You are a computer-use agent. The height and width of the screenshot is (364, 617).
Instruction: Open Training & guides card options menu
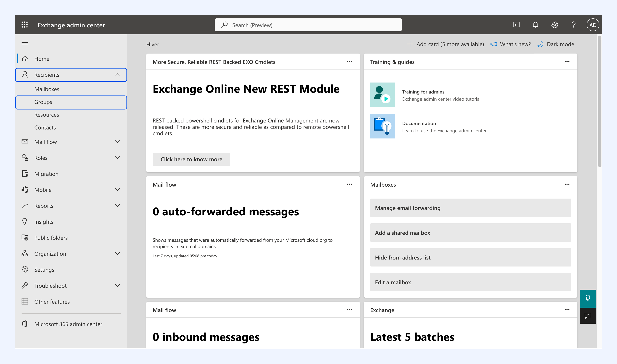[567, 62]
